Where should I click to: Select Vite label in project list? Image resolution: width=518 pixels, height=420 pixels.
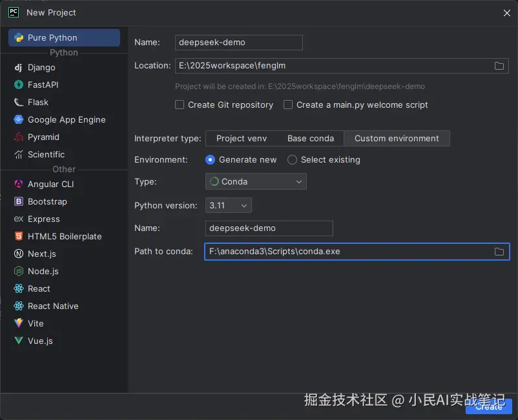coord(36,323)
